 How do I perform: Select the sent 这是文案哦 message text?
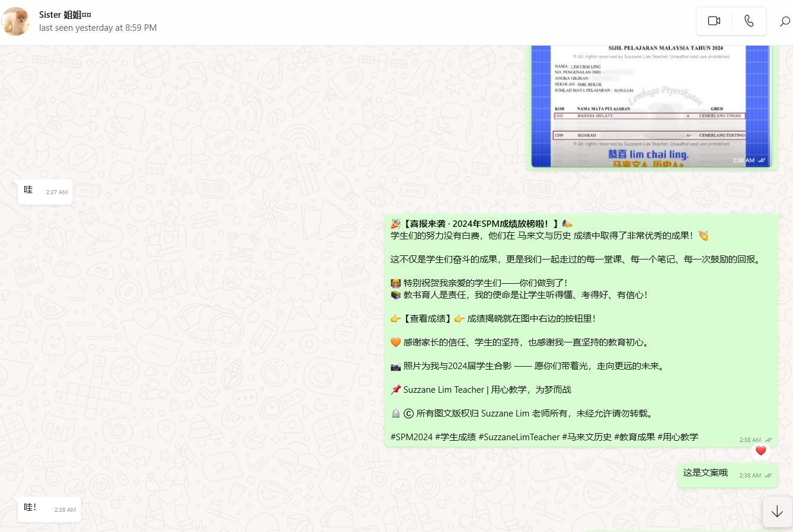click(x=705, y=473)
